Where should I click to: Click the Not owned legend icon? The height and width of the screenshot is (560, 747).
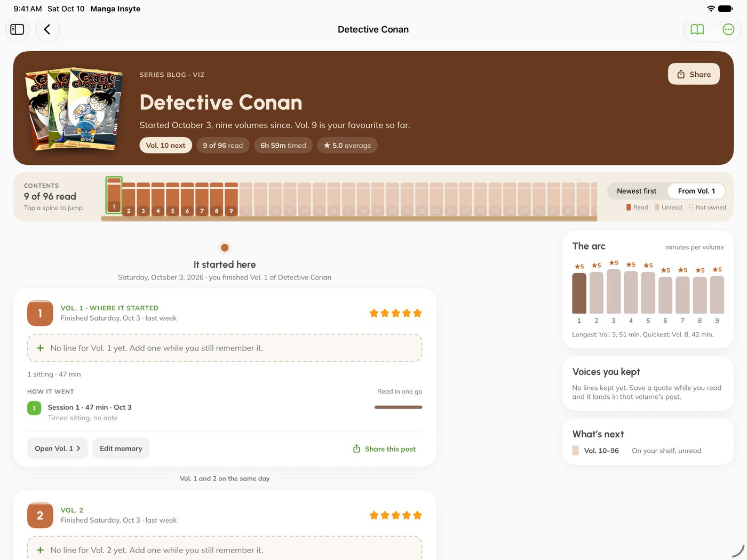(691, 207)
